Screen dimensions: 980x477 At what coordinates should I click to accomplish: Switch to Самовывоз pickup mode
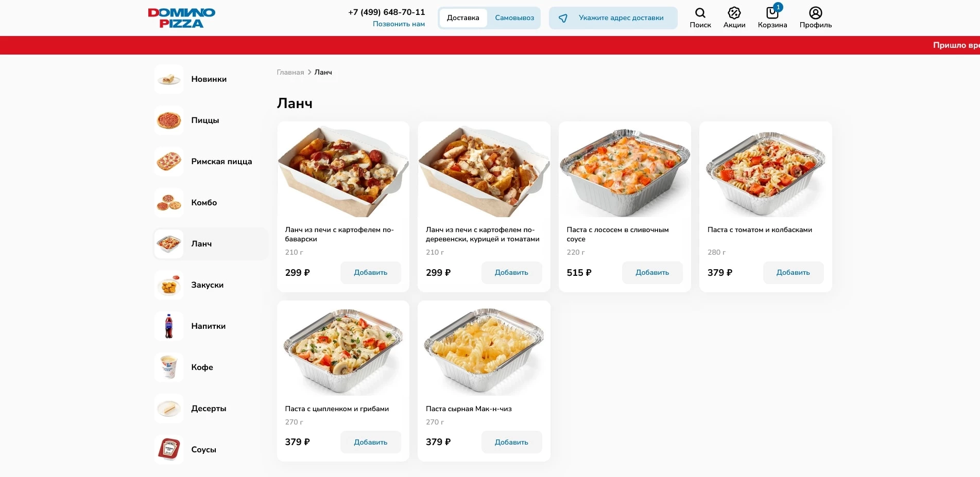click(514, 18)
